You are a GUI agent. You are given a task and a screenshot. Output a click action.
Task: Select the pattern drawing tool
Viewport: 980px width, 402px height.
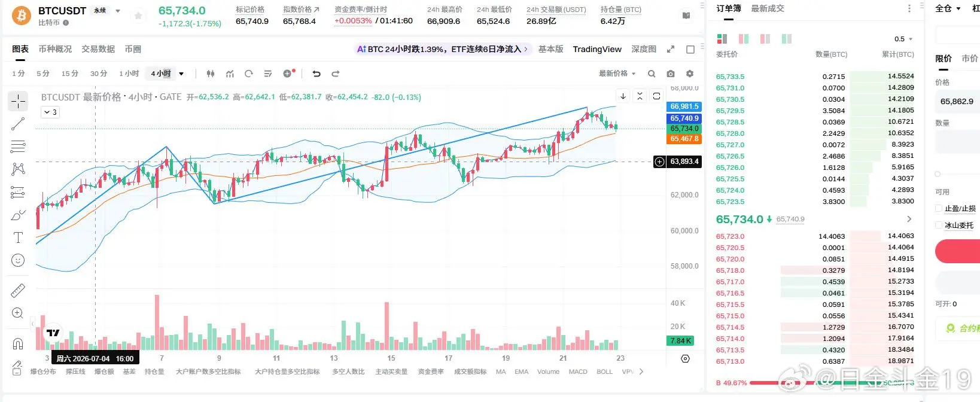point(18,169)
